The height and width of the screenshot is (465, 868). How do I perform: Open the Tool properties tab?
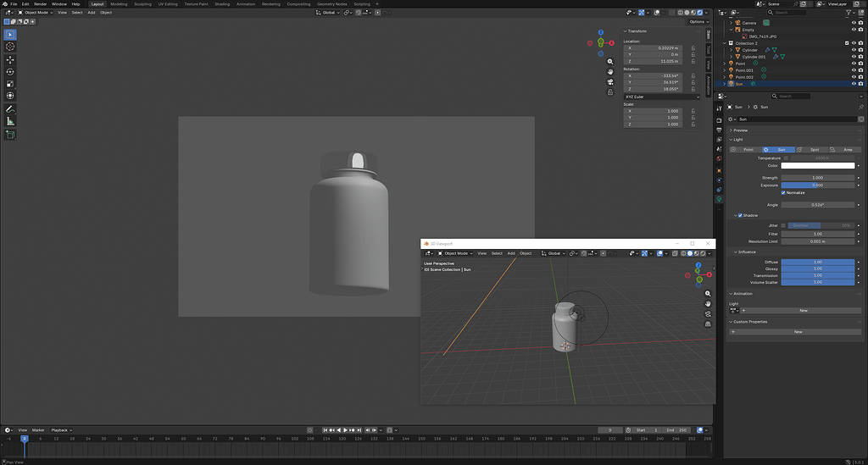(719, 108)
